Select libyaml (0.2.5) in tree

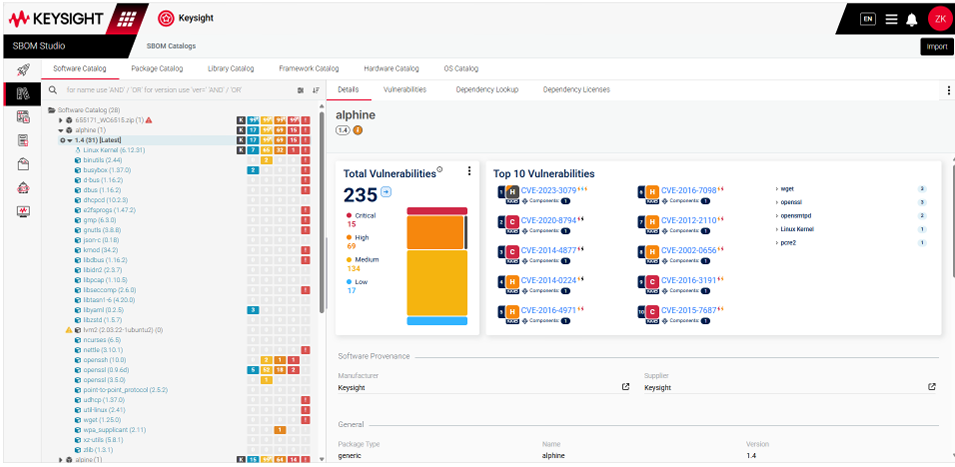(x=104, y=310)
